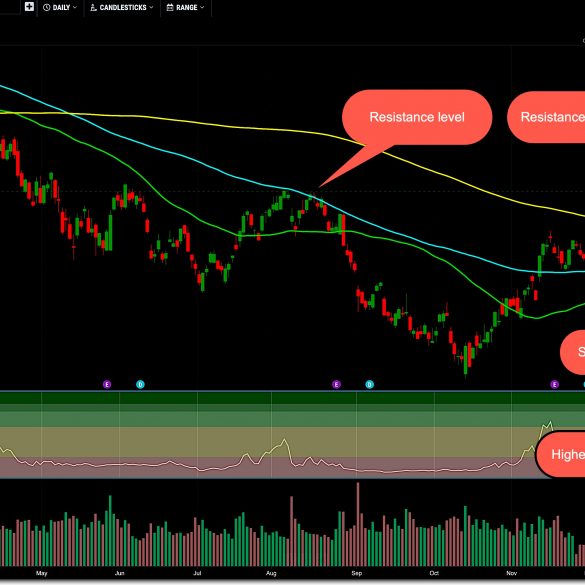Click the clock icon beside DAILY

tap(47, 7)
